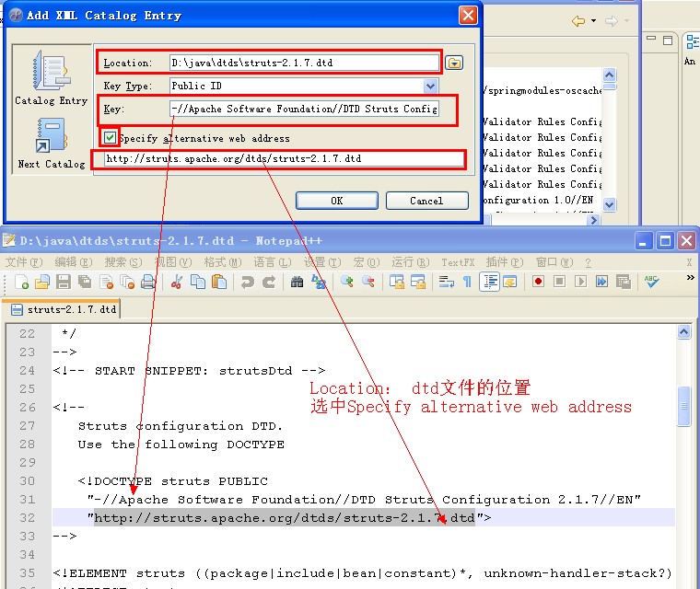Open the 语言(L) menu in Notepad++

point(273,262)
